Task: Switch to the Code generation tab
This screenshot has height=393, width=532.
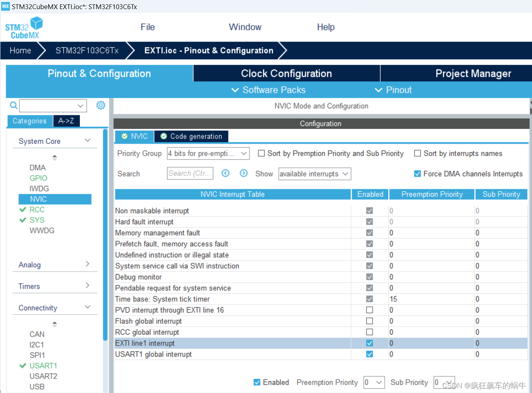Action: pos(191,136)
